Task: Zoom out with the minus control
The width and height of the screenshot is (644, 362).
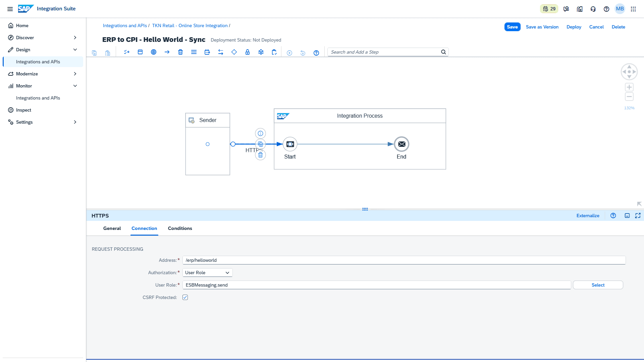Action: point(629,97)
